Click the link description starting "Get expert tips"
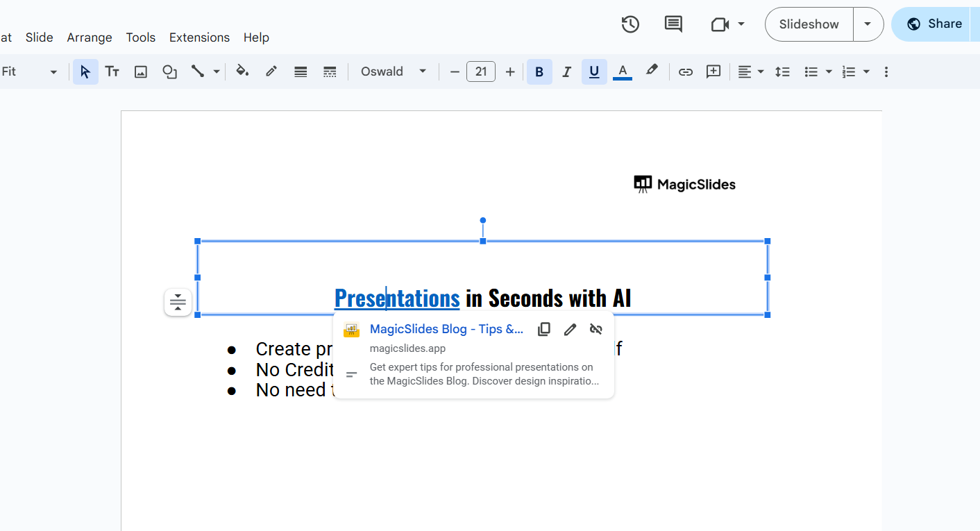The image size is (980, 531). 484,374
